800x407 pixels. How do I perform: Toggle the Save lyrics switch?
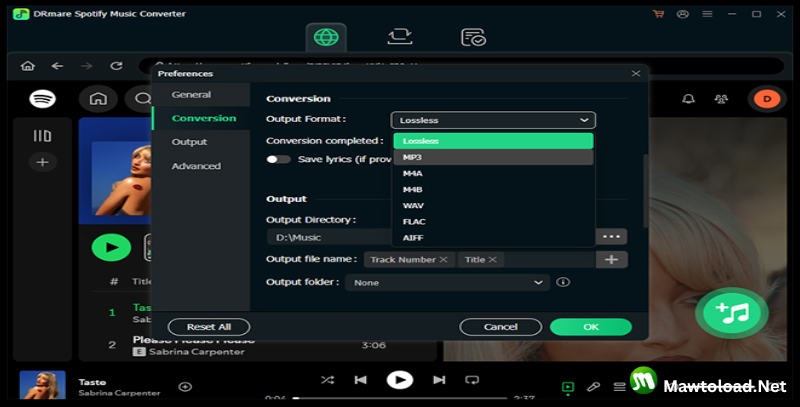[279, 159]
